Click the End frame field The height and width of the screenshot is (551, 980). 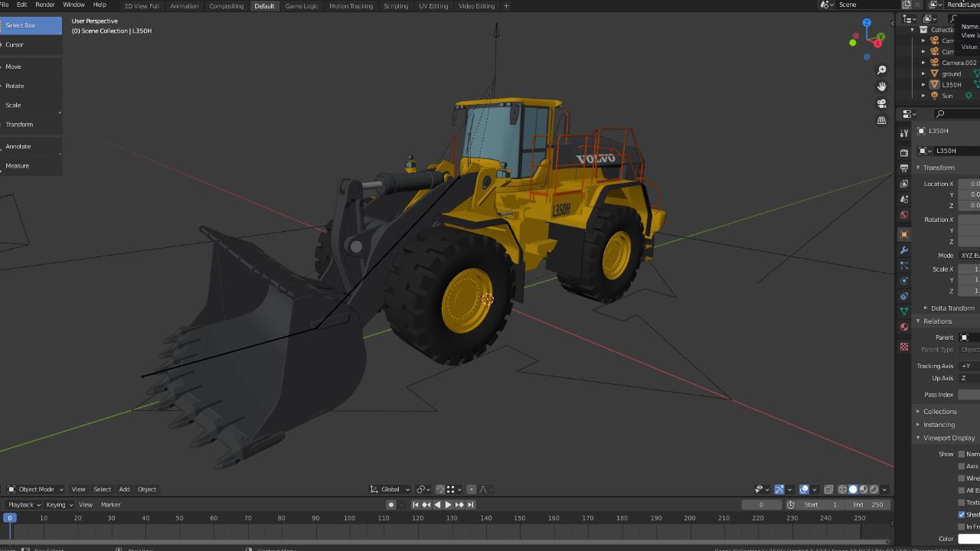869,504
